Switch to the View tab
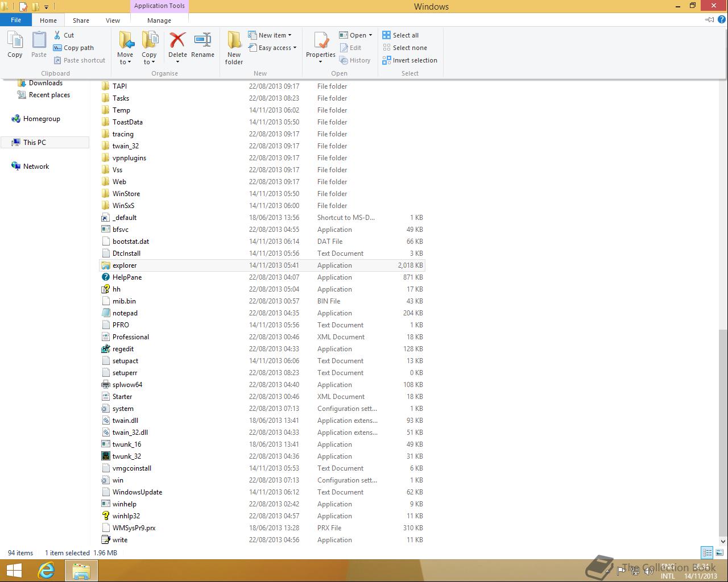 [x=113, y=20]
